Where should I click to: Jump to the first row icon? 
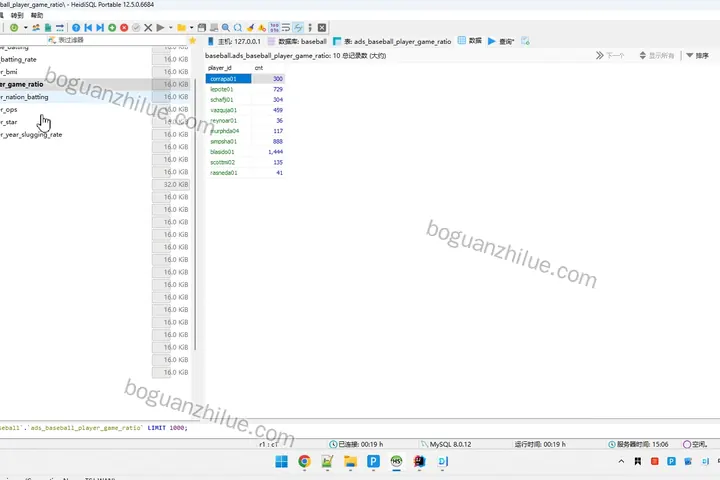coord(88,28)
